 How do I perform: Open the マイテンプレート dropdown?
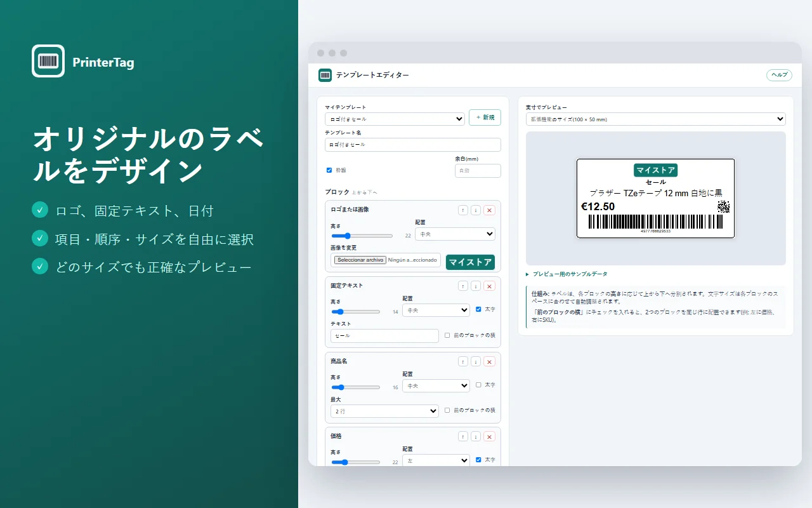(395, 119)
